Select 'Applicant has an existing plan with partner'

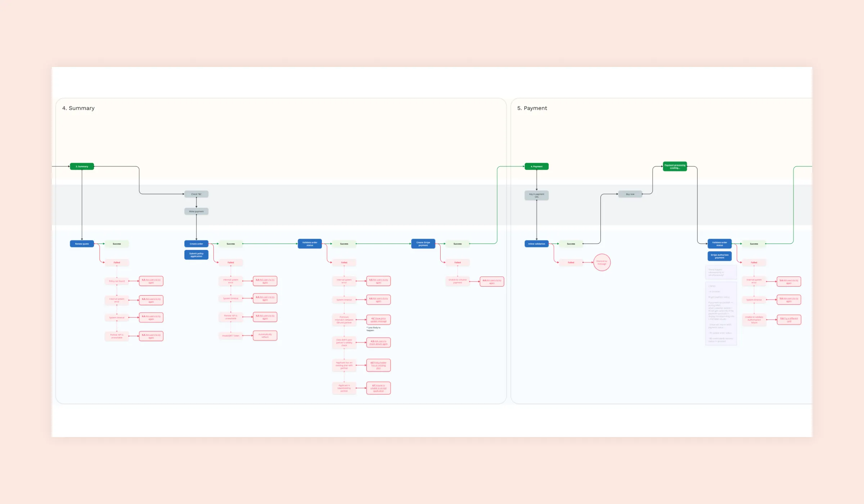344,365
